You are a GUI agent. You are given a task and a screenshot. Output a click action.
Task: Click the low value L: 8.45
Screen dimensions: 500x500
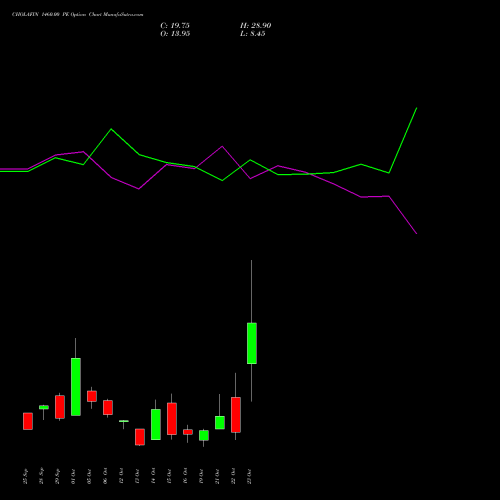[x=253, y=34]
